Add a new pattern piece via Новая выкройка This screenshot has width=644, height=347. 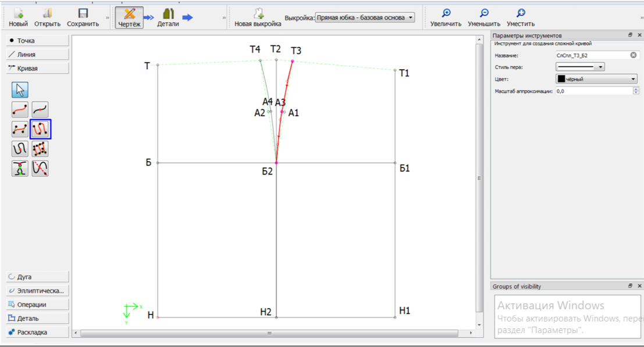(x=258, y=18)
